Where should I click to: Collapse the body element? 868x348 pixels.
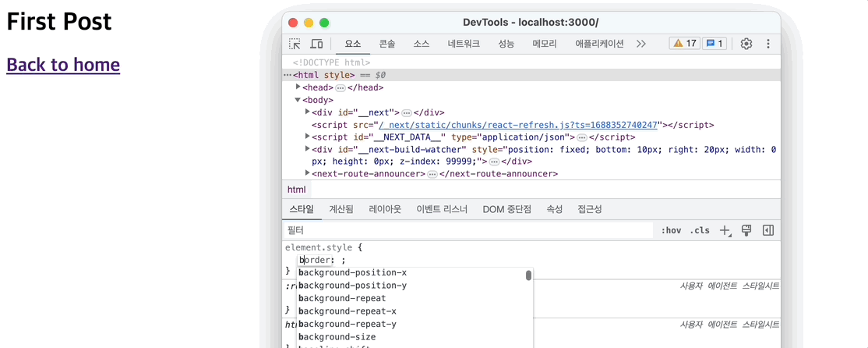pyautogui.click(x=298, y=100)
